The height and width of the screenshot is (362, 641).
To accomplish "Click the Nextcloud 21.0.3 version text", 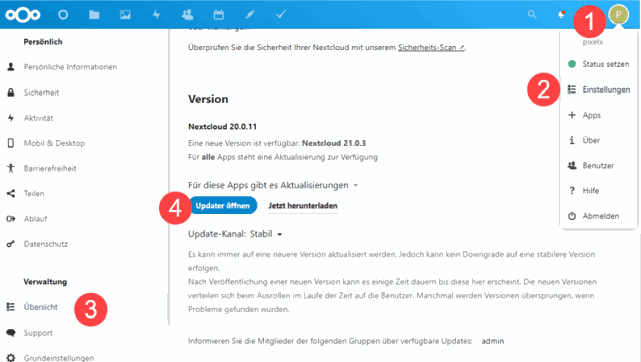I will point(334,143).
